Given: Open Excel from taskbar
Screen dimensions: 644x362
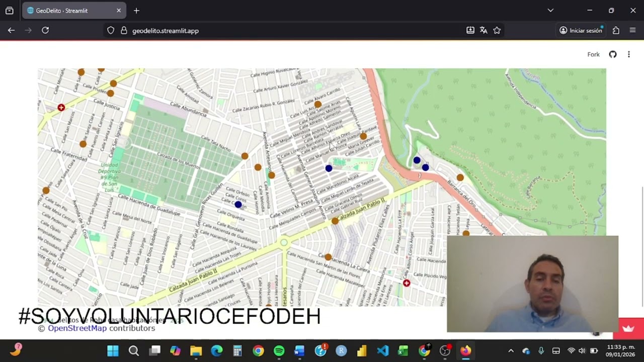Looking at the screenshot, I should click(x=403, y=350).
